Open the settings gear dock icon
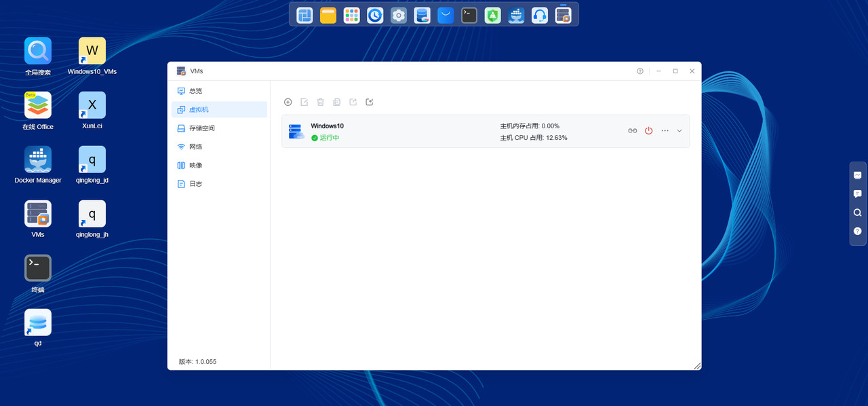 click(399, 15)
